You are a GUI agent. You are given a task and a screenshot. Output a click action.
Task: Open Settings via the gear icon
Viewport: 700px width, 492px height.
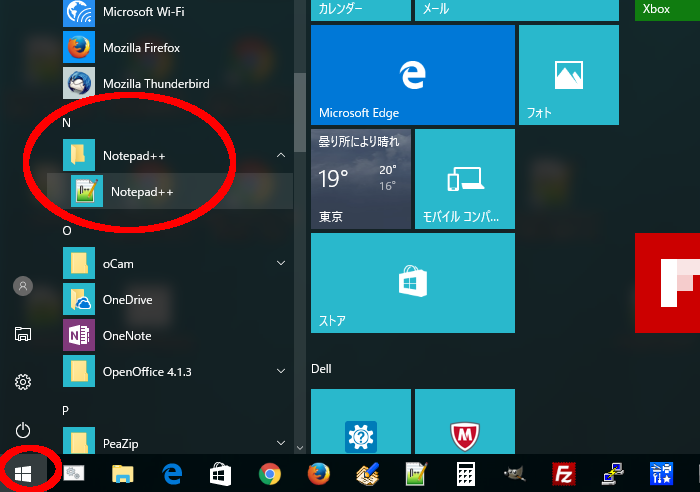tap(23, 382)
